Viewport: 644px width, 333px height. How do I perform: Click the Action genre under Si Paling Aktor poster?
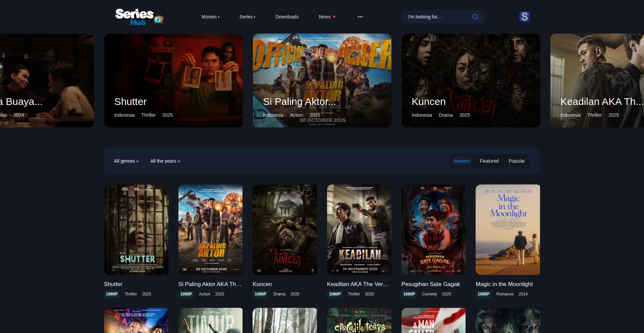[x=205, y=294]
